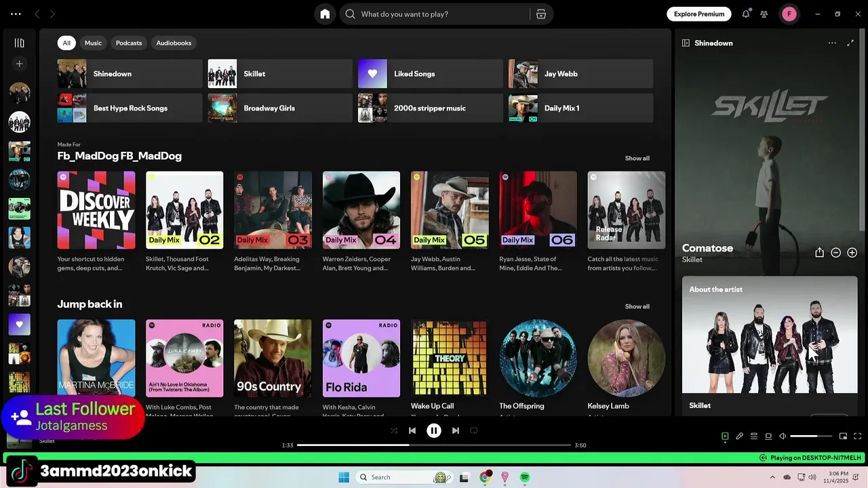
Task: Open the Spotify app menu dots
Action: 16,14
